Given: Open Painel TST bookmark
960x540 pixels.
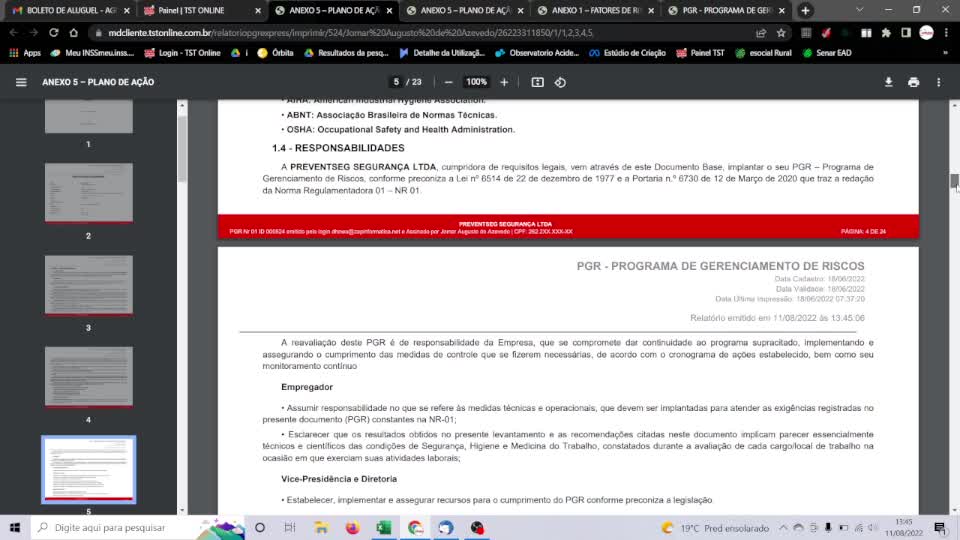Looking at the screenshot, I should point(700,53).
